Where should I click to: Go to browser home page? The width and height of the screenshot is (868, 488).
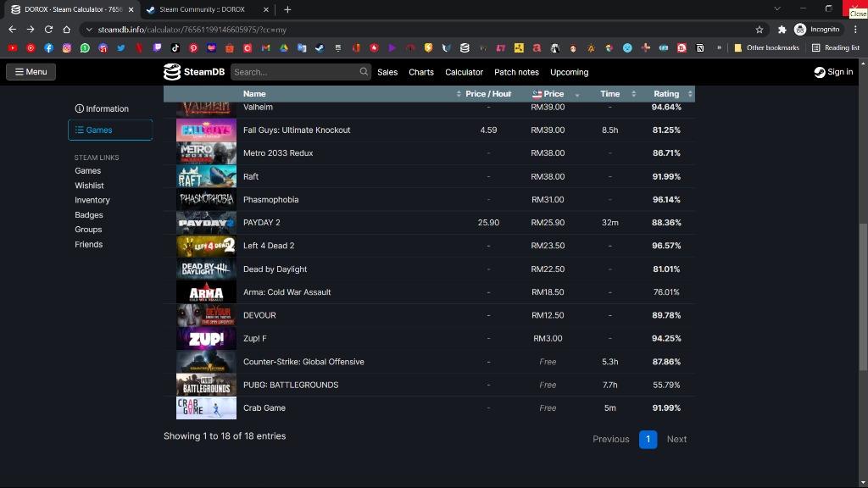tap(66, 30)
